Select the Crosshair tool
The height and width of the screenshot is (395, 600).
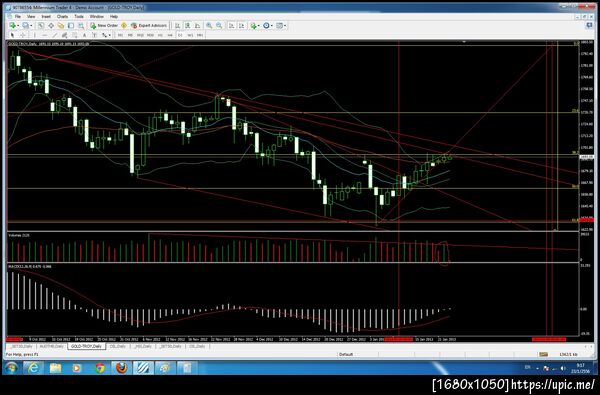coord(23,35)
